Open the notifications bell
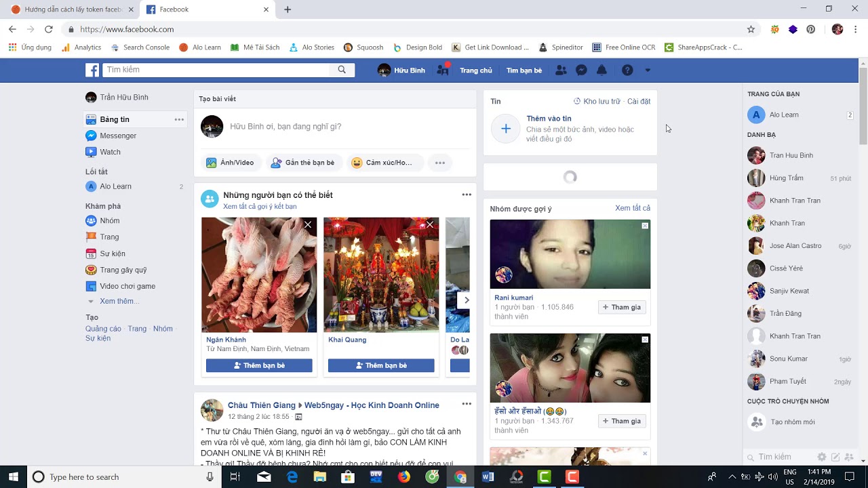The width and height of the screenshot is (868, 488). 601,70
